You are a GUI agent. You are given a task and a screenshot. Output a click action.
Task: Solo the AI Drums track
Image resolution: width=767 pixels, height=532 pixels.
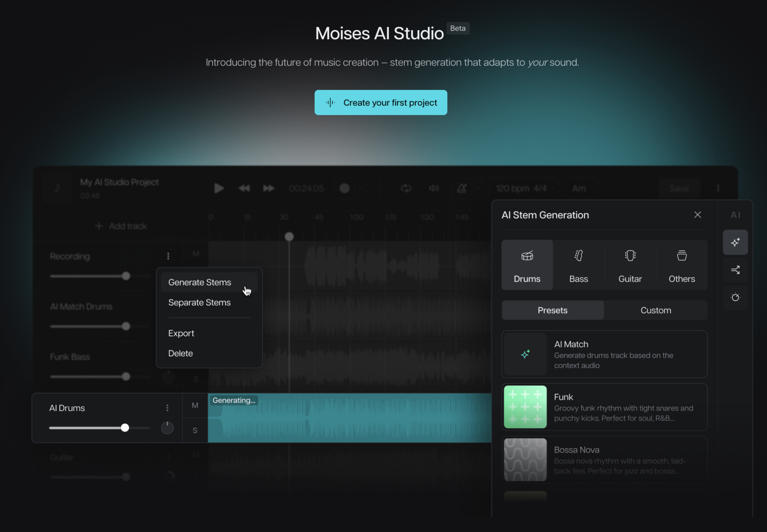tap(195, 430)
